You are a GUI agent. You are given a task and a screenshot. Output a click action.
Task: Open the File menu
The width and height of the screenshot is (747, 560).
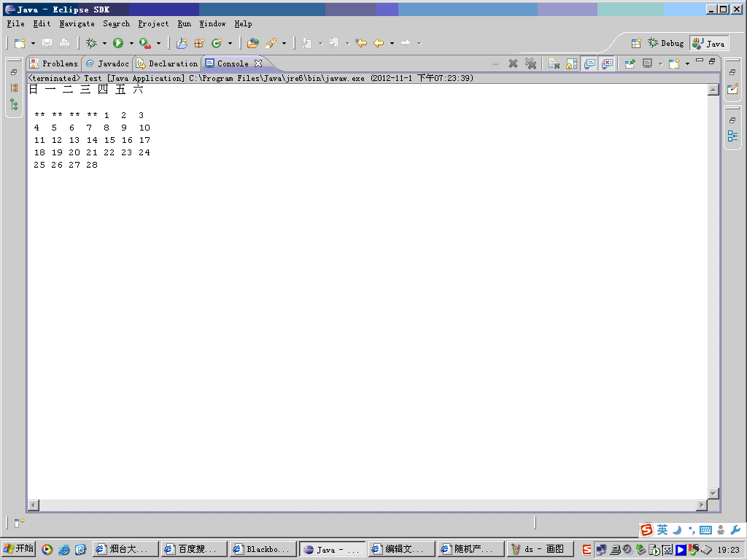(16, 23)
